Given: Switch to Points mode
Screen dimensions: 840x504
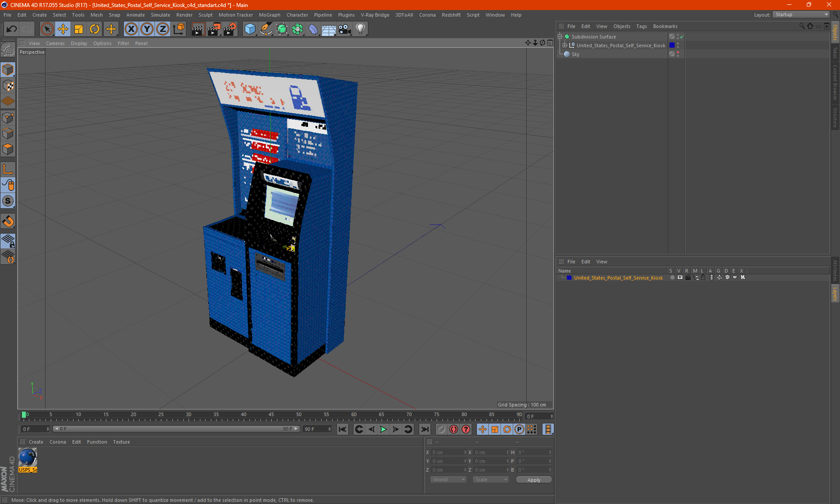Looking at the screenshot, I should click(x=8, y=118).
